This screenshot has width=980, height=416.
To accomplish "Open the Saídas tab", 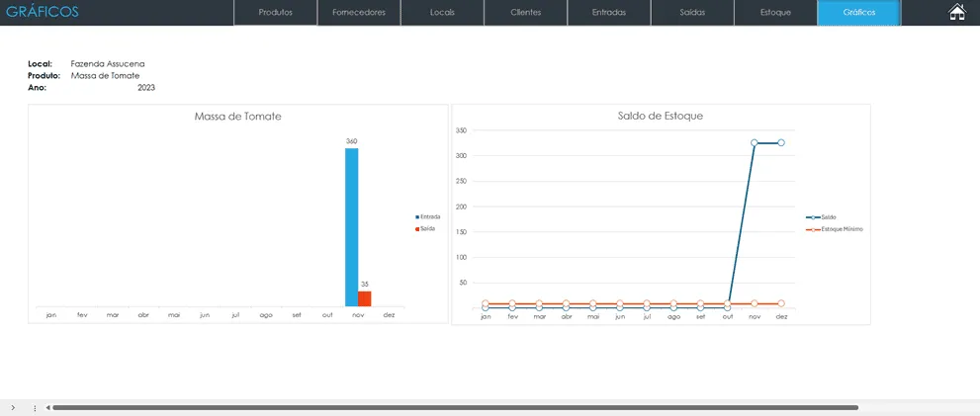I will click(x=692, y=13).
